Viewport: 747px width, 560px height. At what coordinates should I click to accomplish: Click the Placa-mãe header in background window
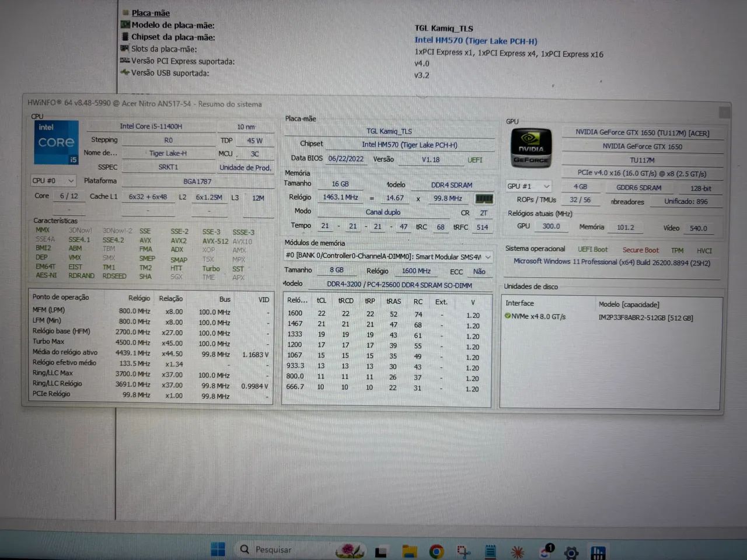pos(151,13)
